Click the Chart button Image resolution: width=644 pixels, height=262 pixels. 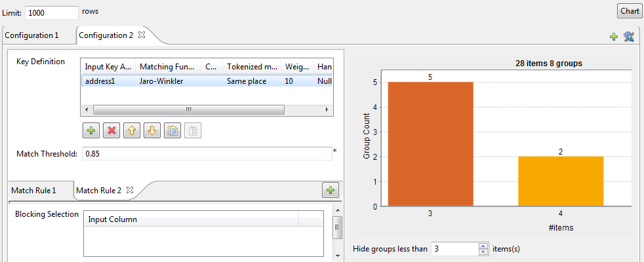click(x=630, y=11)
